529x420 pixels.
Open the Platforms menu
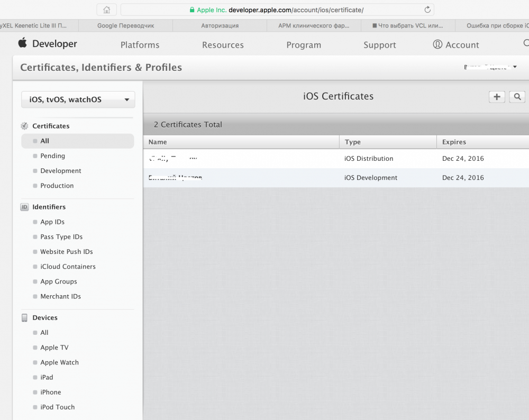pos(140,45)
